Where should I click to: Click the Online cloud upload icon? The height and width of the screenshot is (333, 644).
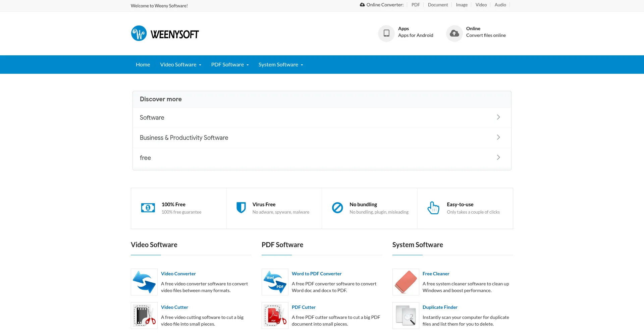pyautogui.click(x=454, y=33)
